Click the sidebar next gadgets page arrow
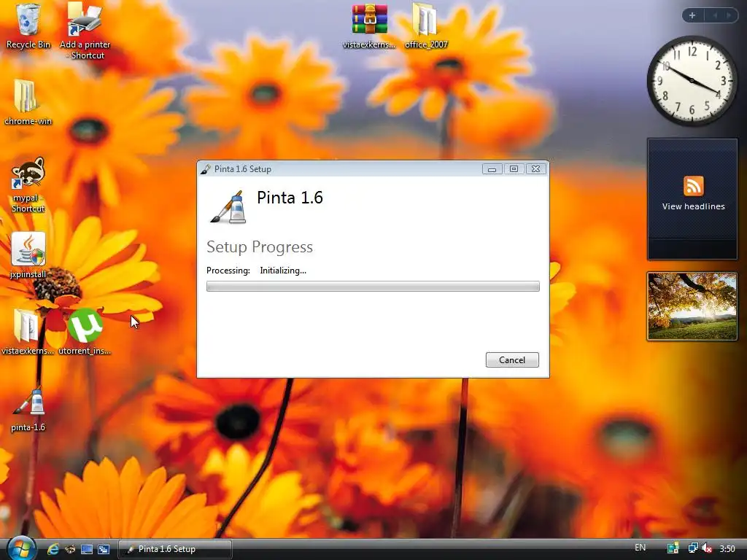Screen dimensions: 747x560 pos(729,15)
